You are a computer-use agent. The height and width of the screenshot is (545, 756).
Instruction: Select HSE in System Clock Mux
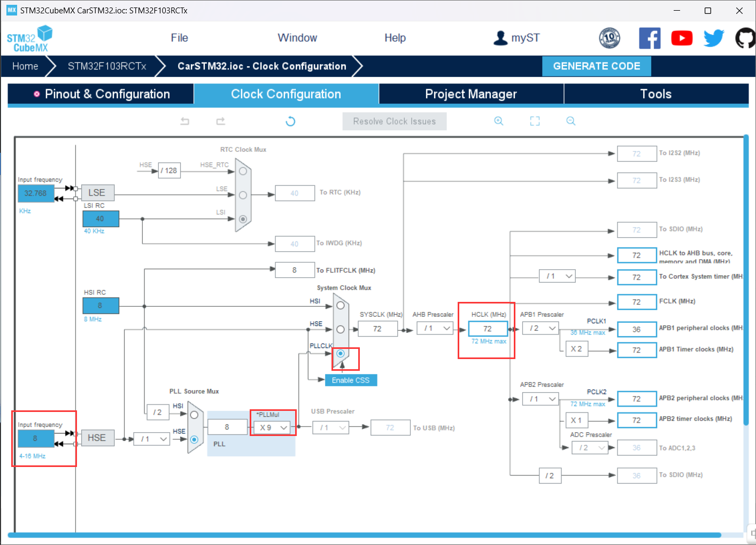341,330
